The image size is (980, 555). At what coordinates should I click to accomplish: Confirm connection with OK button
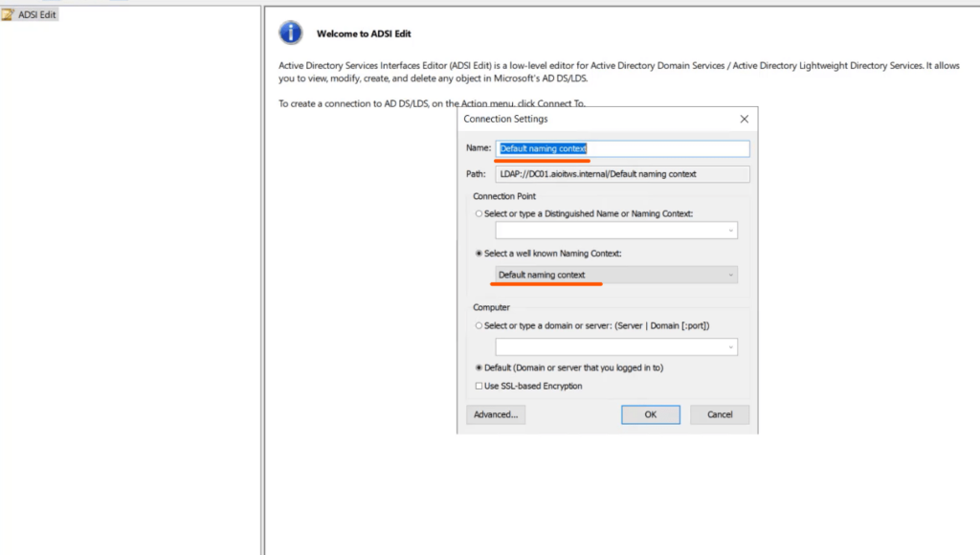651,414
